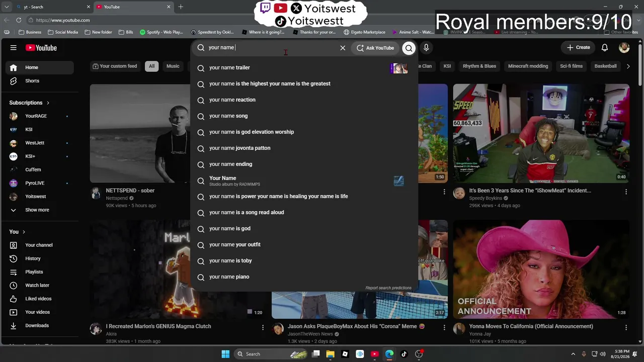Open the WestJett subscription channel

[40, 143]
